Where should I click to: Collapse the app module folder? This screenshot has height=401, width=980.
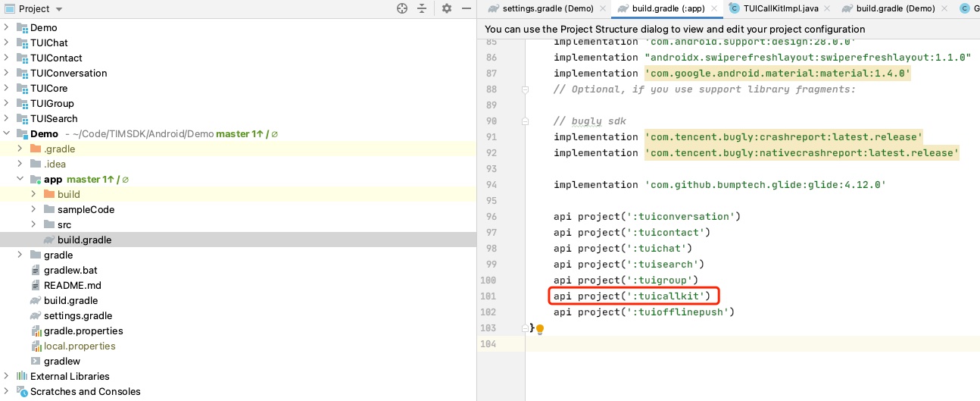(x=20, y=179)
